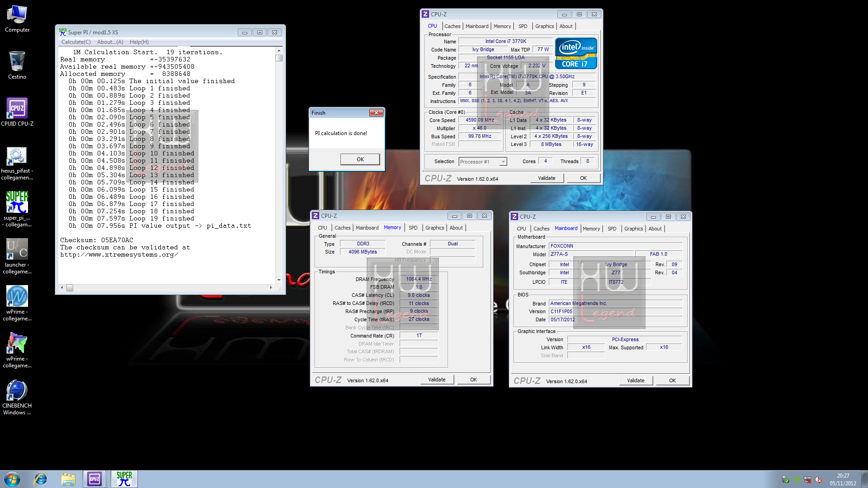The image size is (868, 488).
Task: Open the second wPrime desktop shortcut
Action: (x=17, y=350)
